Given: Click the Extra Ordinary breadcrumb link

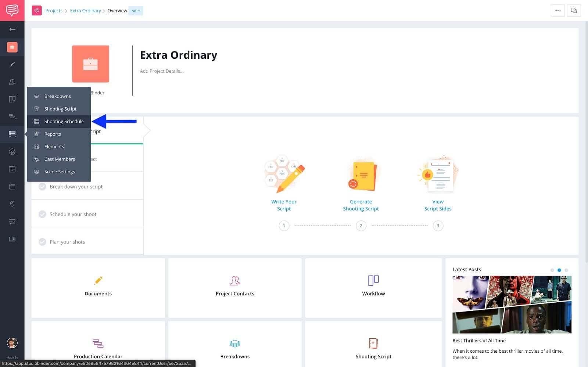Looking at the screenshot, I should click(85, 11).
